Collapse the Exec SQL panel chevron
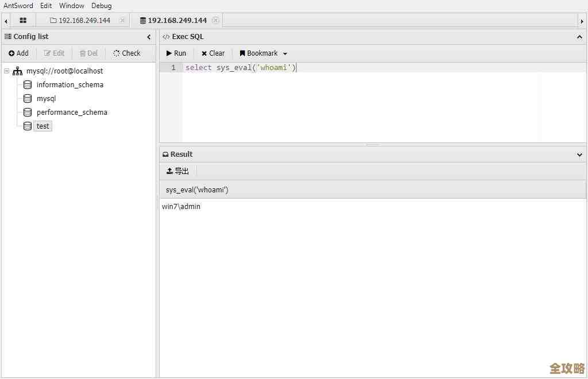The image size is (588, 379). (x=579, y=36)
